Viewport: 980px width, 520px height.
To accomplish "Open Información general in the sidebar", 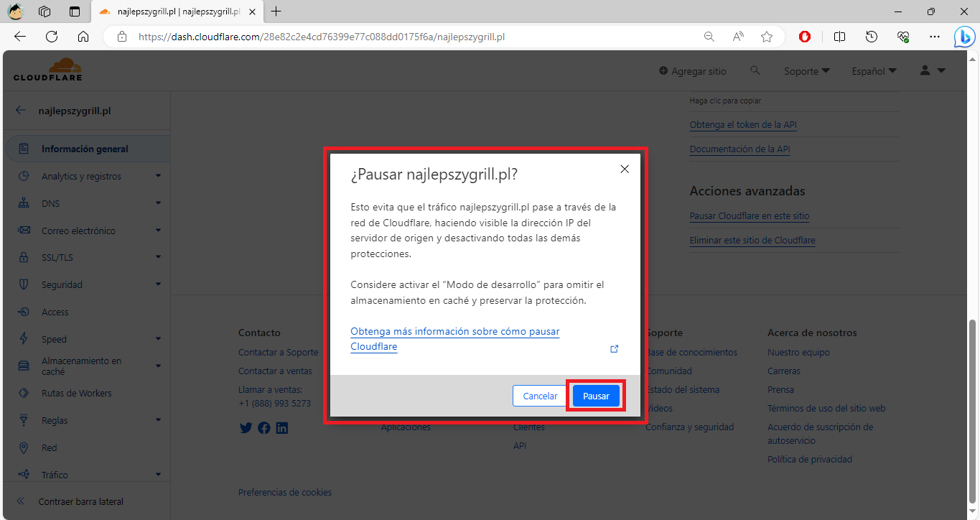I will coord(88,149).
